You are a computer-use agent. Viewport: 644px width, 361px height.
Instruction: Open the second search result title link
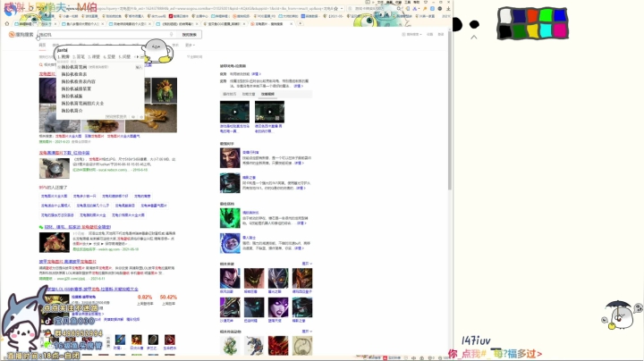(x=64, y=153)
